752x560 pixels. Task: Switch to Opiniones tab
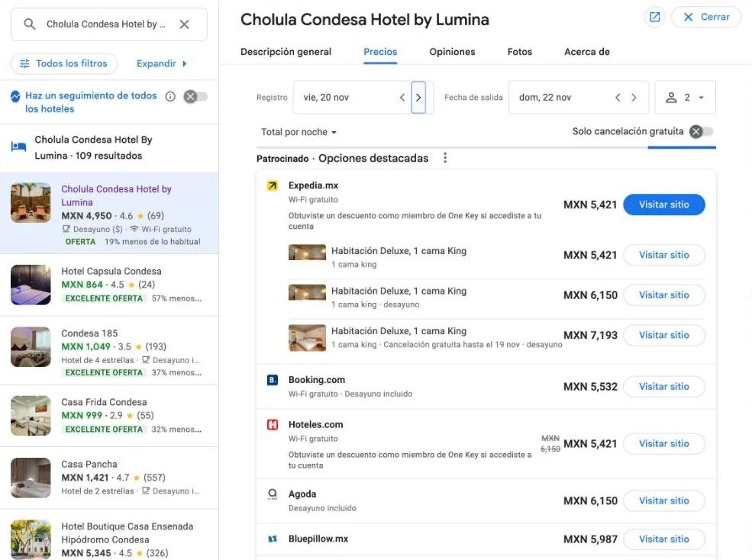pyautogui.click(x=452, y=52)
